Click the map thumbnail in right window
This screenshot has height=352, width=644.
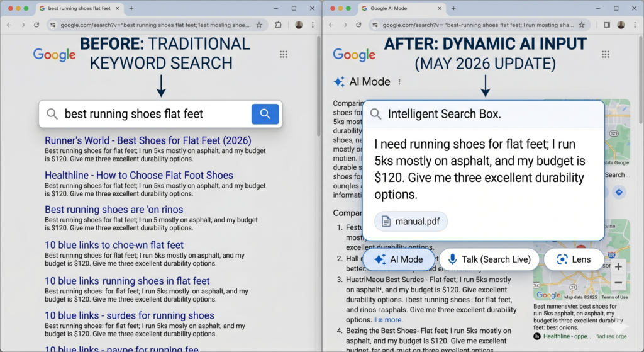tap(581, 259)
